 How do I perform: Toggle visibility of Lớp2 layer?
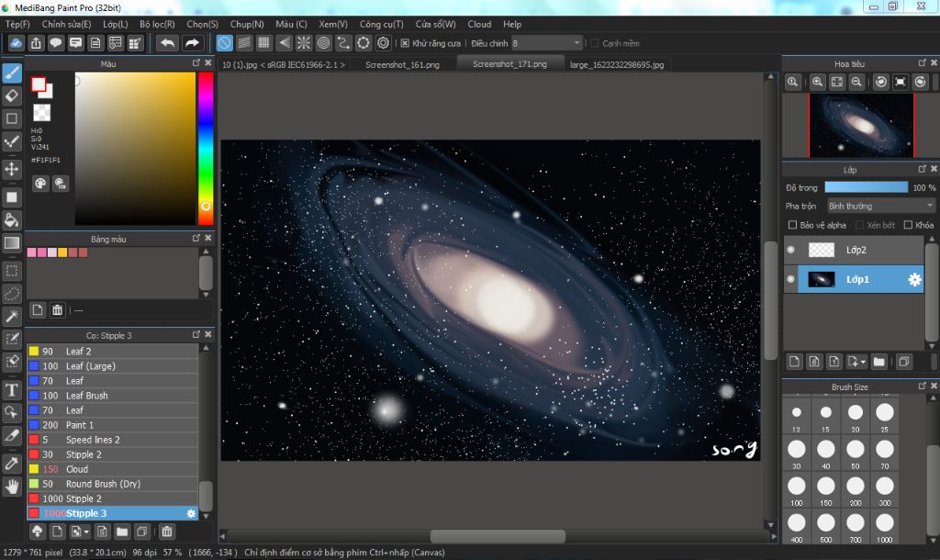pos(790,250)
